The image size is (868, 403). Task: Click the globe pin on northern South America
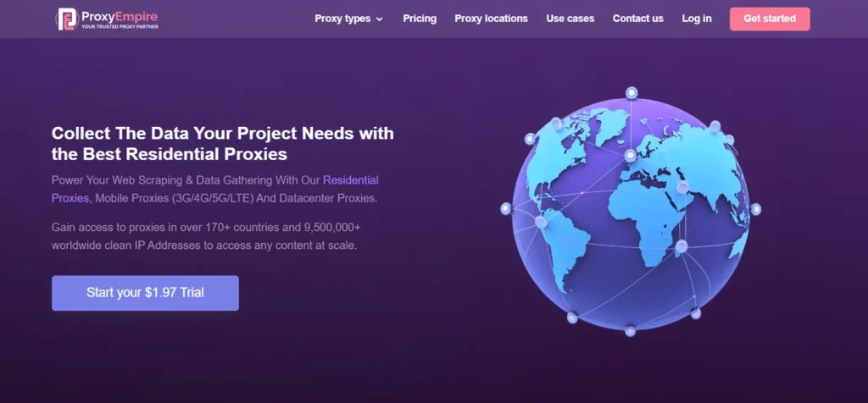pyautogui.click(x=540, y=222)
